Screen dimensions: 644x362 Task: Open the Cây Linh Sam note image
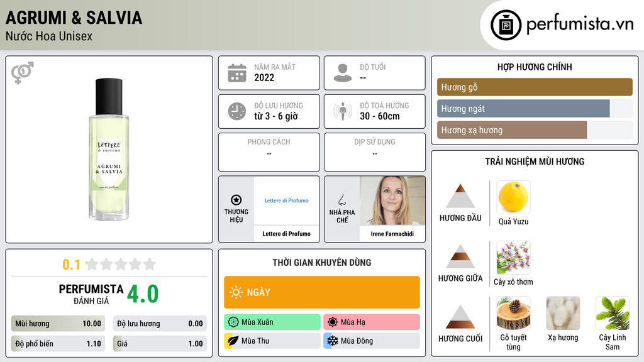613,314
